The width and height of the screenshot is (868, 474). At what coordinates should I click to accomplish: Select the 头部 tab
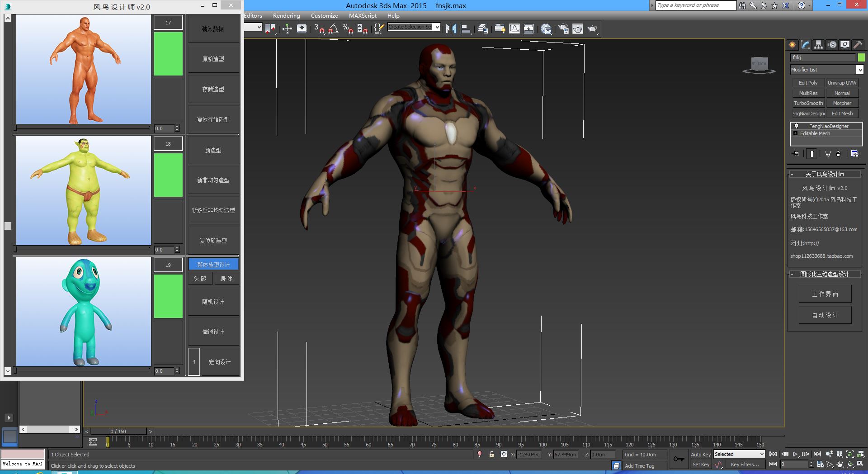point(200,279)
